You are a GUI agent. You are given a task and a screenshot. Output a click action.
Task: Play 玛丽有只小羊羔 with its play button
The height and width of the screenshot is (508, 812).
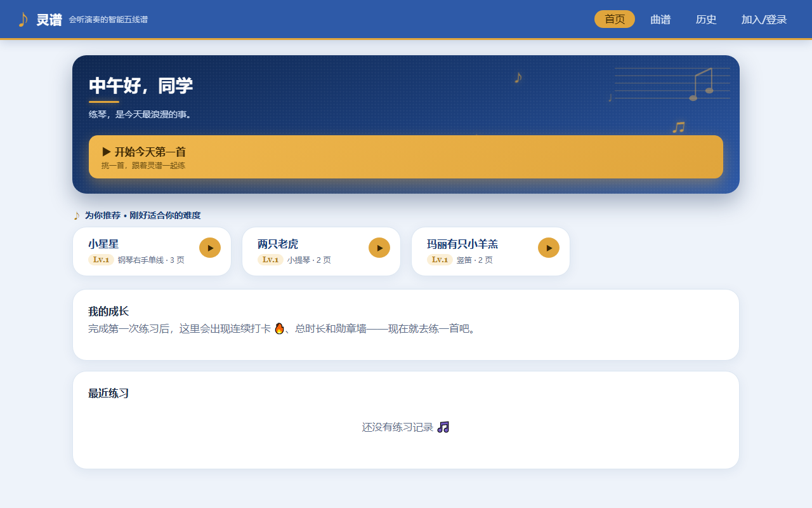[x=549, y=248]
